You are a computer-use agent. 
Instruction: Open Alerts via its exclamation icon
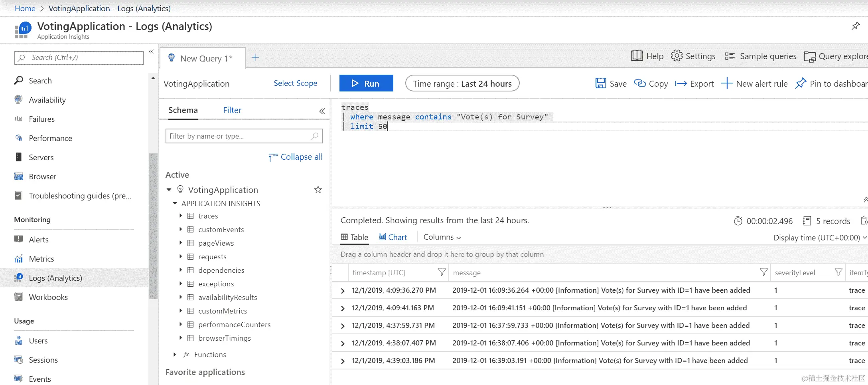tap(18, 239)
